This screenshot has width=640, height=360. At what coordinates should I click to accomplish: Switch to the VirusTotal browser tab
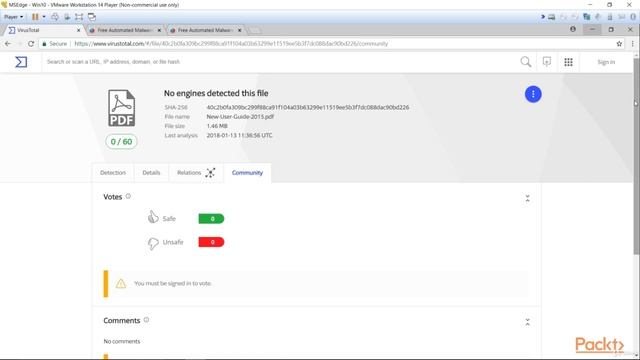coord(43,30)
